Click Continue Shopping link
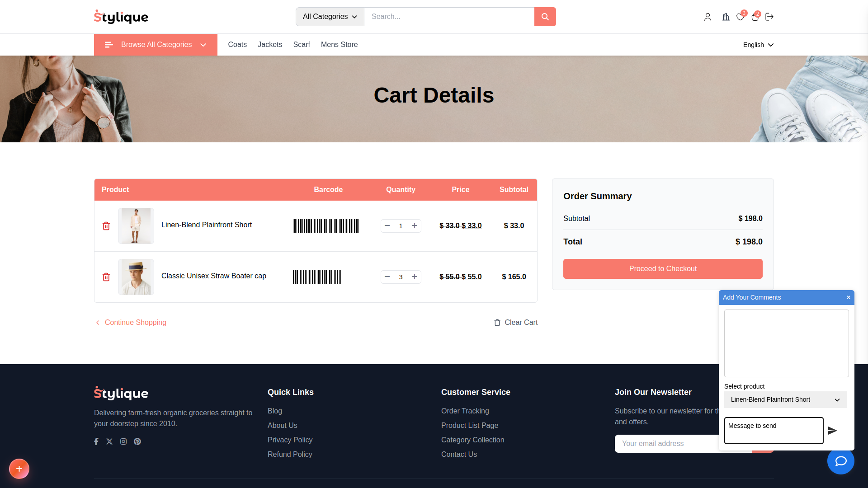 click(131, 323)
